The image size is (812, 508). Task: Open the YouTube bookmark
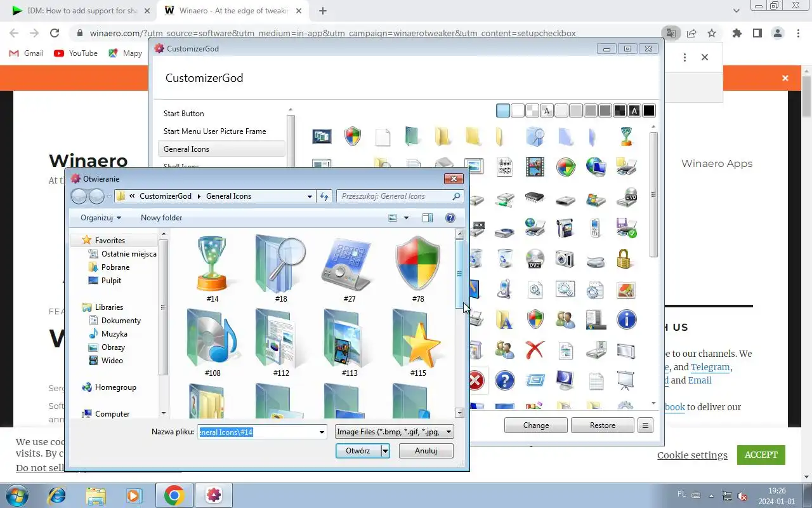(76, 53)
